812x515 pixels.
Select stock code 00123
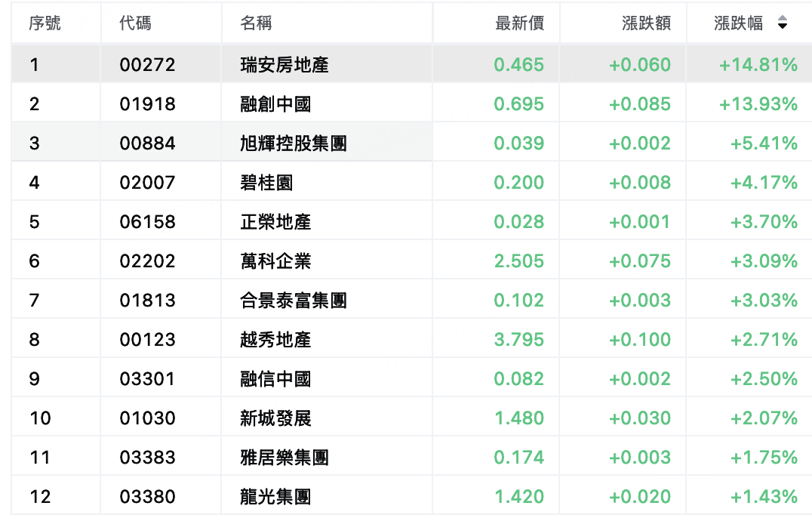148,340
